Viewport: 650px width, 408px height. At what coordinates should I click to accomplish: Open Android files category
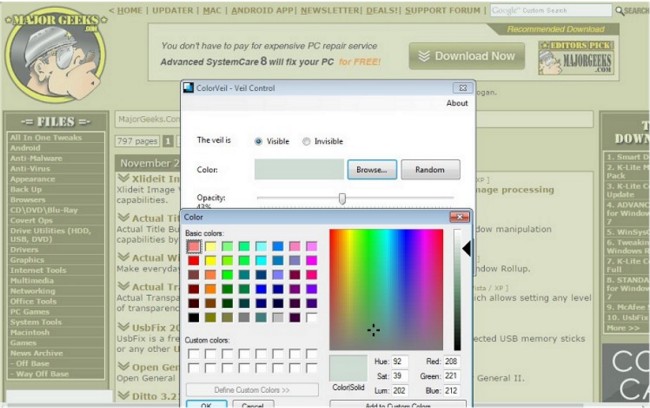pyautogui.click(x=25, y=148)
